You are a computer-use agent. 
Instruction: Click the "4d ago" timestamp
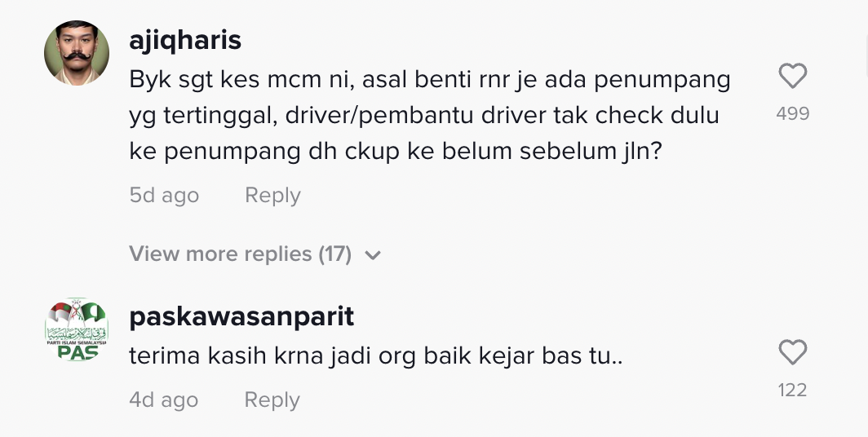(164, 400)
